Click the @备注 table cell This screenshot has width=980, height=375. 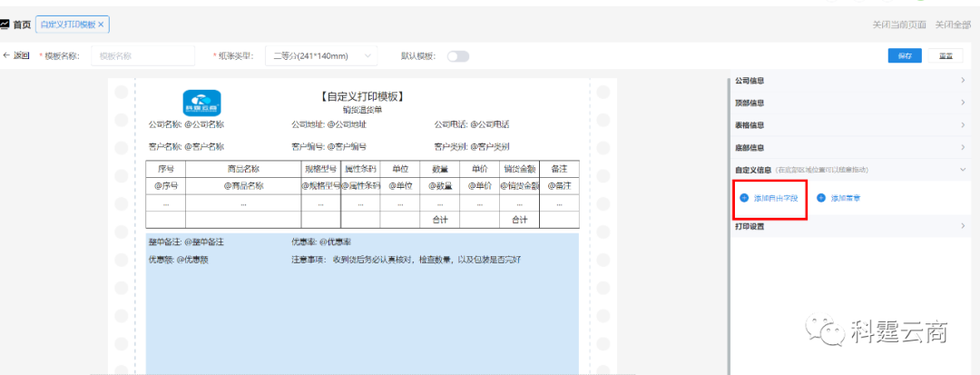point(559,185)
